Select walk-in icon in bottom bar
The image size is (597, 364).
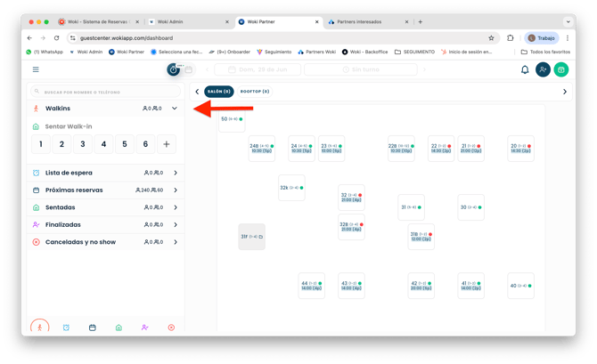pyautogui.click(x=39, y=328)
